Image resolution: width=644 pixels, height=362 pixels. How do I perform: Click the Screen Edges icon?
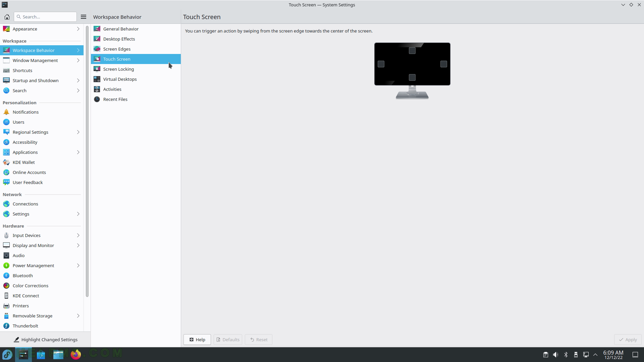point(97,49)
